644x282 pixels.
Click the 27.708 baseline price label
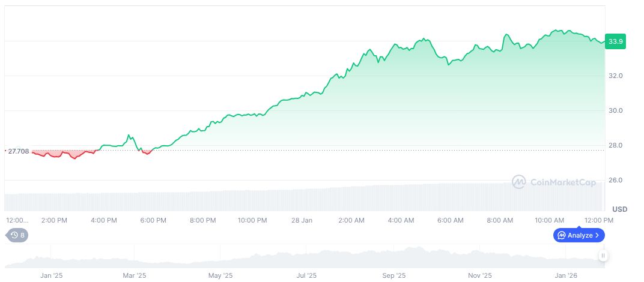click(x=18, y=151)
